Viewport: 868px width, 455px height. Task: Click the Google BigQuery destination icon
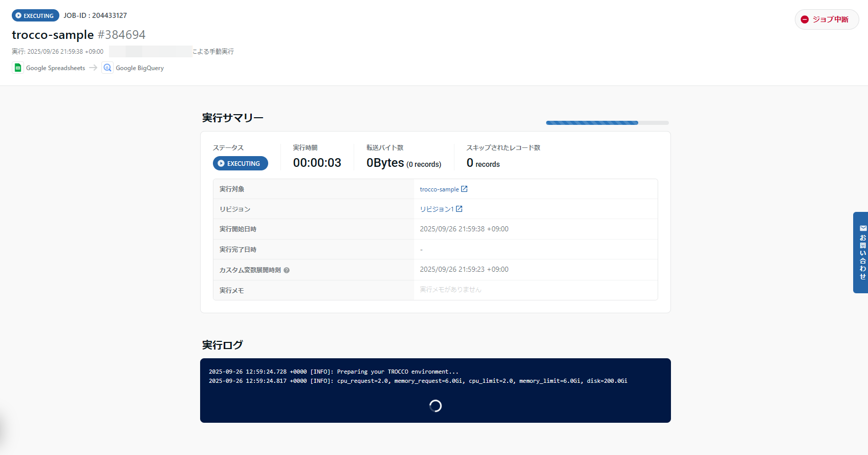(107, 68)
